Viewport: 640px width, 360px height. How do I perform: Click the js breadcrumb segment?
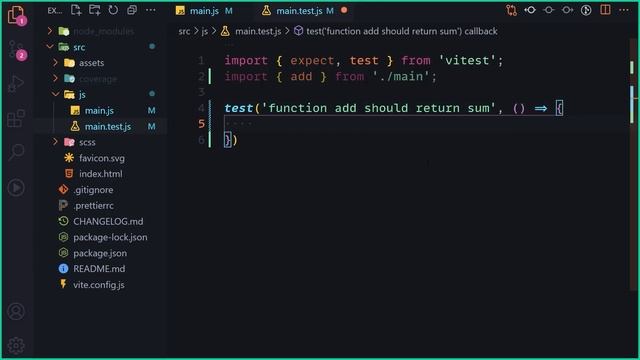tap(205, 31)
